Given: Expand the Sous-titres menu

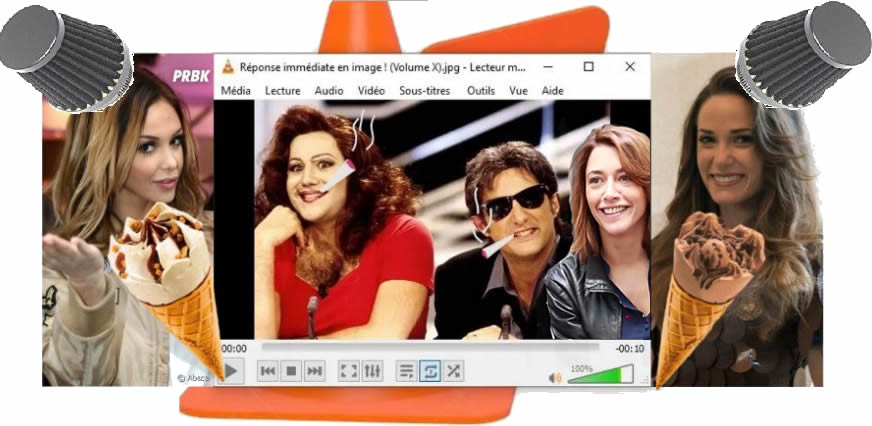Looking at the screenshot, I should pos(424,90).
